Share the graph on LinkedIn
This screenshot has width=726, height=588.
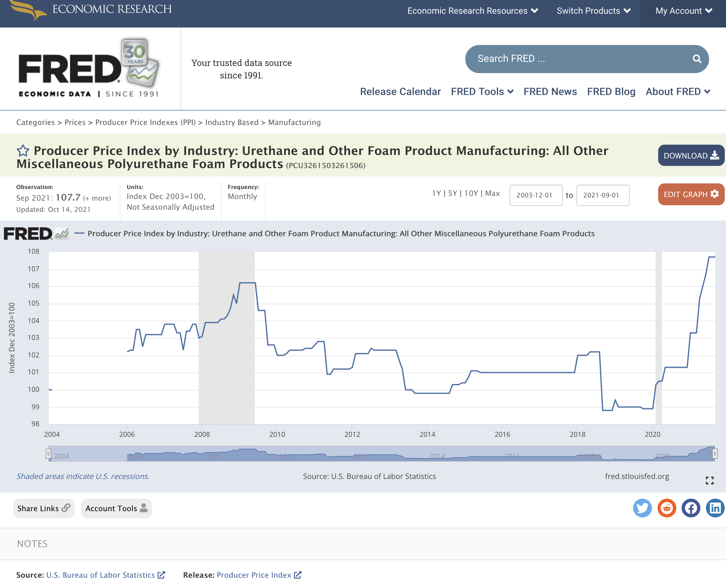pyautogui.click(x=715, y=508)
